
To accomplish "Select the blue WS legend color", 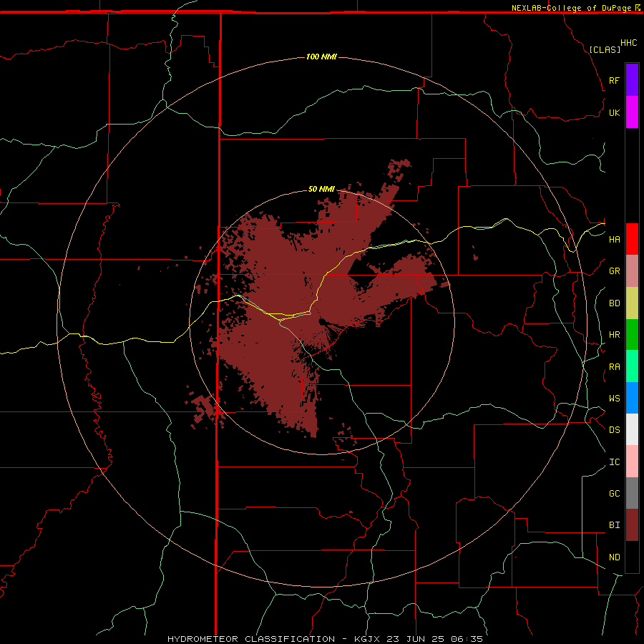I will click(x=632, y=398).
